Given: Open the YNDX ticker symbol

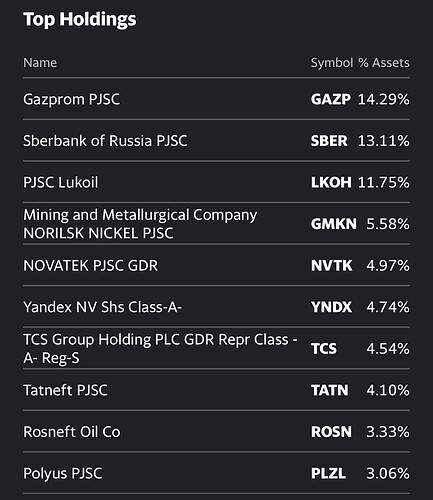Looking at the screenshot, I should (x=331, y=307).
